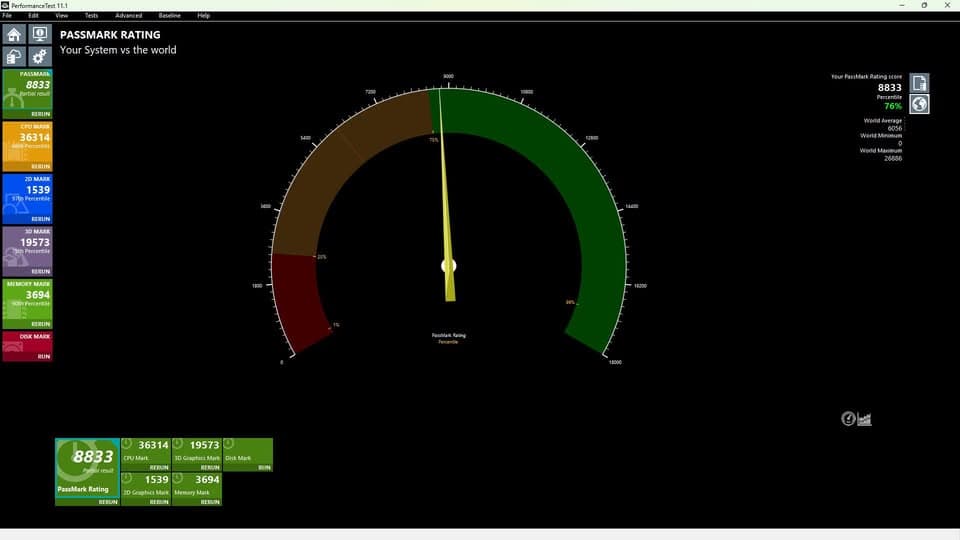Viewport: 960px width, 540px height.
Task: Restore down the PerformanceTest window
Action: point(924,5)
